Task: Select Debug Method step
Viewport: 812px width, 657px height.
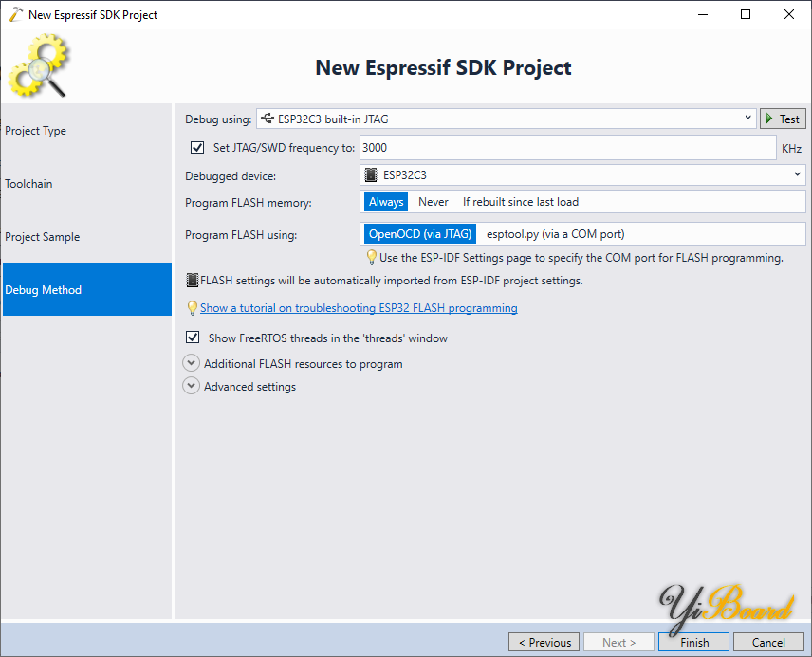Action: pos(87,289)
